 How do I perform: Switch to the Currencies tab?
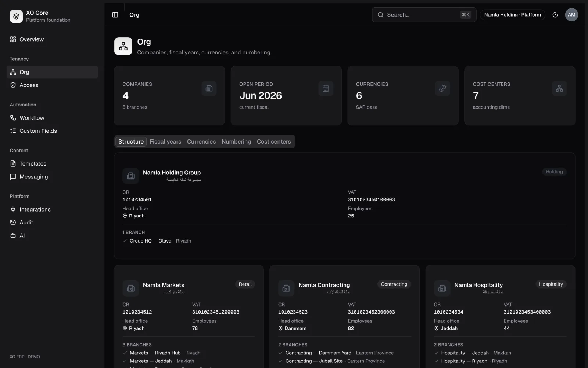click(x=201, y=142)
